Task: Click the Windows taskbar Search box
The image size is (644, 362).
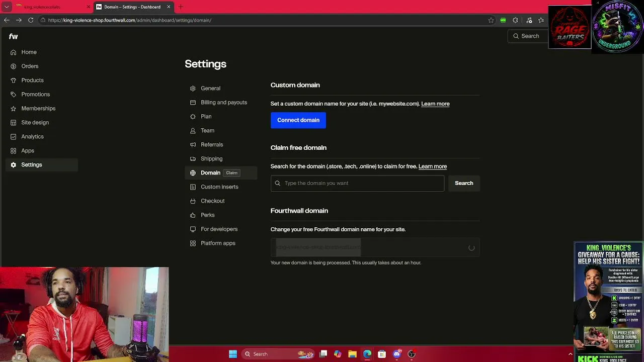Action: (278, 354)
